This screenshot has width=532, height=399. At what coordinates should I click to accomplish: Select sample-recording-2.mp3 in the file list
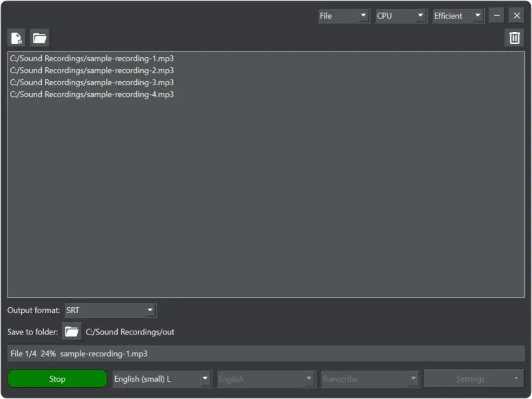pos(265,70)
